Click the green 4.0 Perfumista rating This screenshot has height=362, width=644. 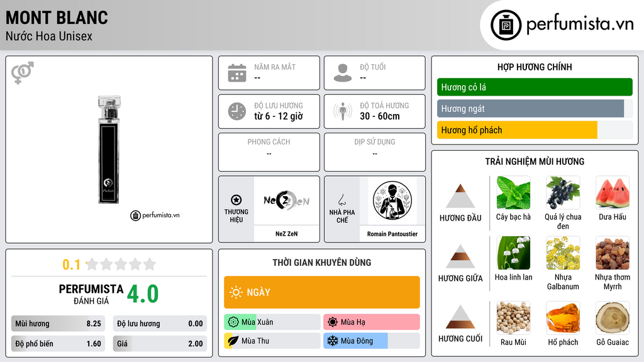click(143, 294)
